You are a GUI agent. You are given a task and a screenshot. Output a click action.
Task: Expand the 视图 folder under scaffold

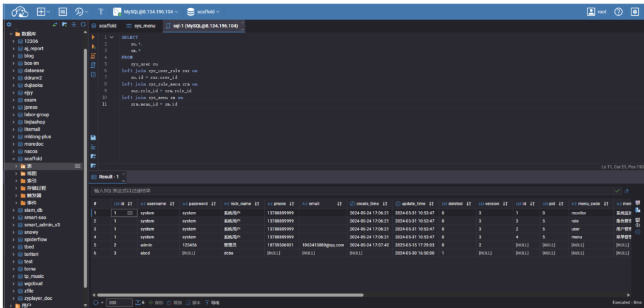16,173
